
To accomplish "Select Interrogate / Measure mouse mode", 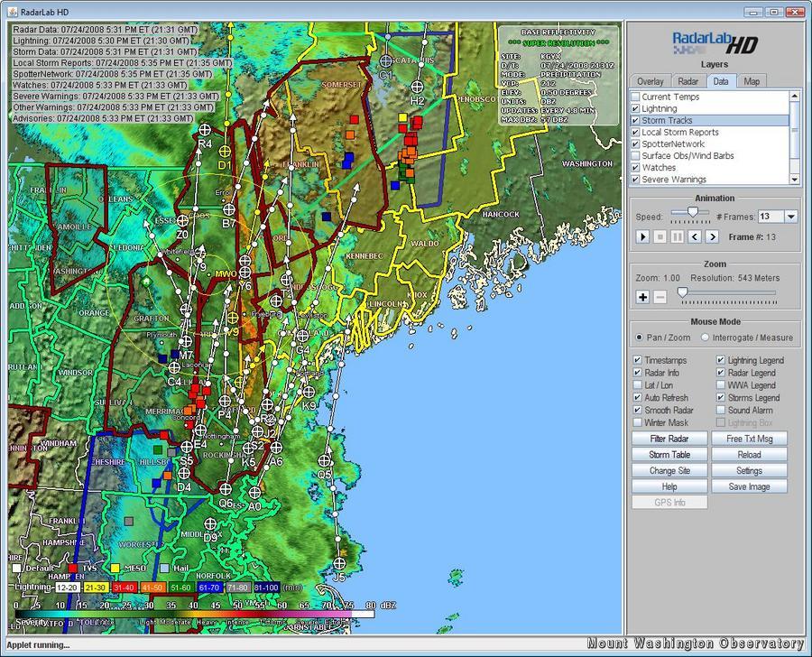I will (706, 338).
